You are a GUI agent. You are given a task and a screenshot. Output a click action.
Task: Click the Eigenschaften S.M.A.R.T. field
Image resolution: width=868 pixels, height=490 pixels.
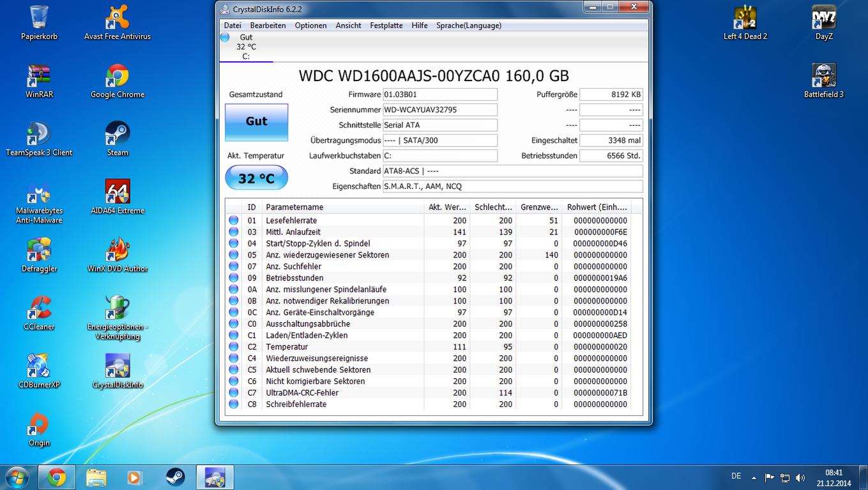click(x=512, y=187)
